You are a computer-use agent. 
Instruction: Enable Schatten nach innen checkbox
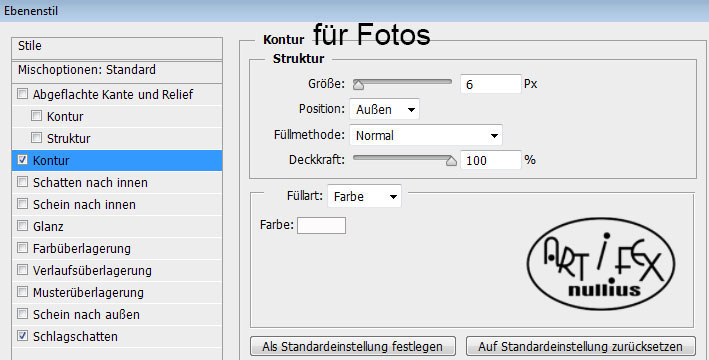tap(22, 182)
